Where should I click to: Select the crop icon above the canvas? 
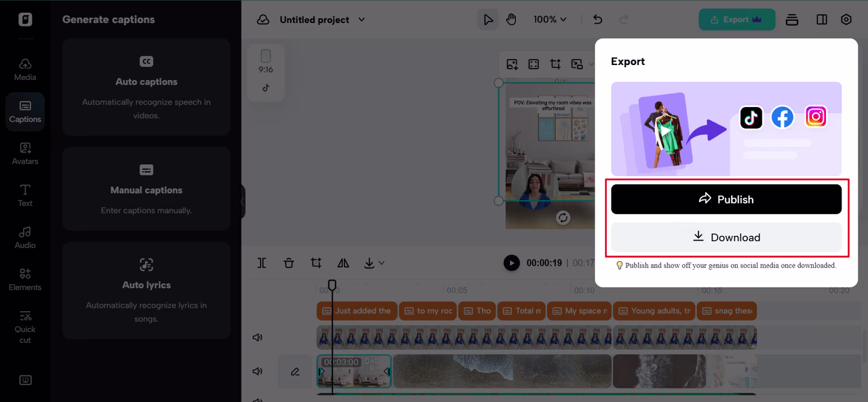(555, 64)
